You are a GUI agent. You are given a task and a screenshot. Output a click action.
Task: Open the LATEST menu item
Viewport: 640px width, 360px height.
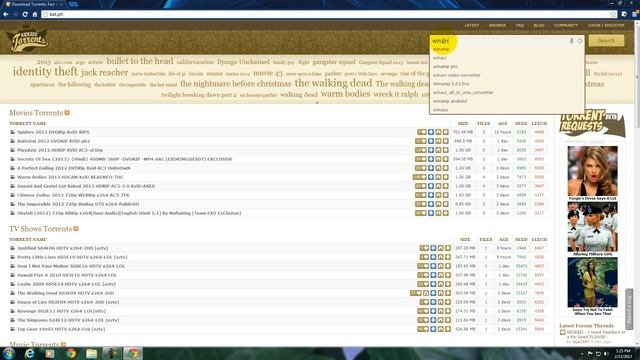click(x=471, y=25)
